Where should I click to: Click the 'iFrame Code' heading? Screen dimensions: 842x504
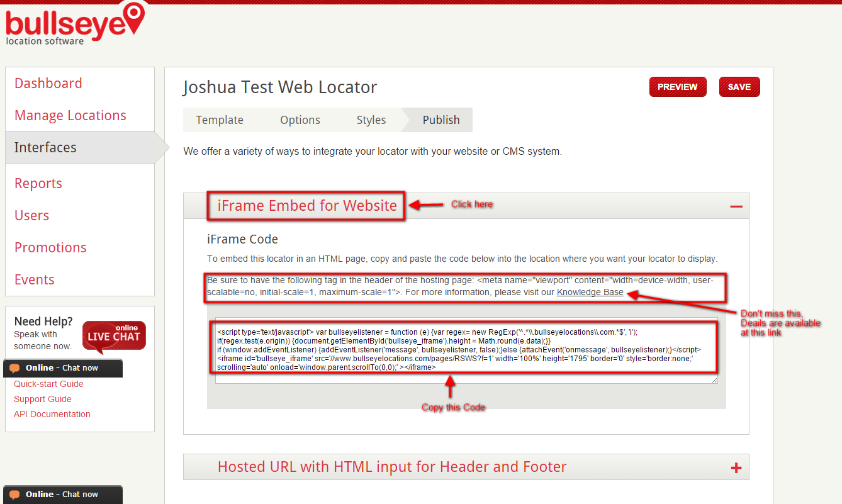tap(242, 239)
